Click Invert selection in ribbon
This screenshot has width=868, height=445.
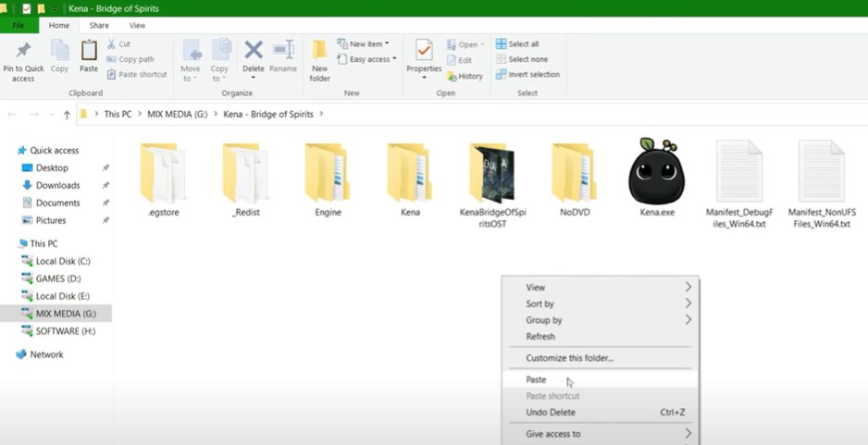pyautogui.click(x=528, y=74)
